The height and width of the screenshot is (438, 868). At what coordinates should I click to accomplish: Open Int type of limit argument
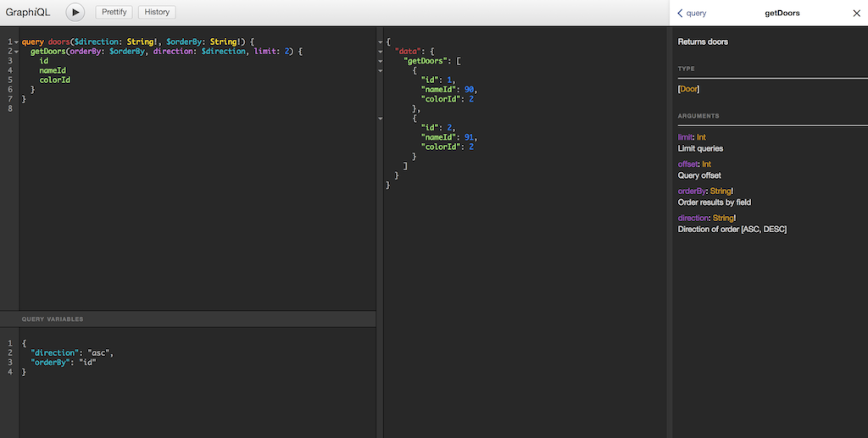701,137
